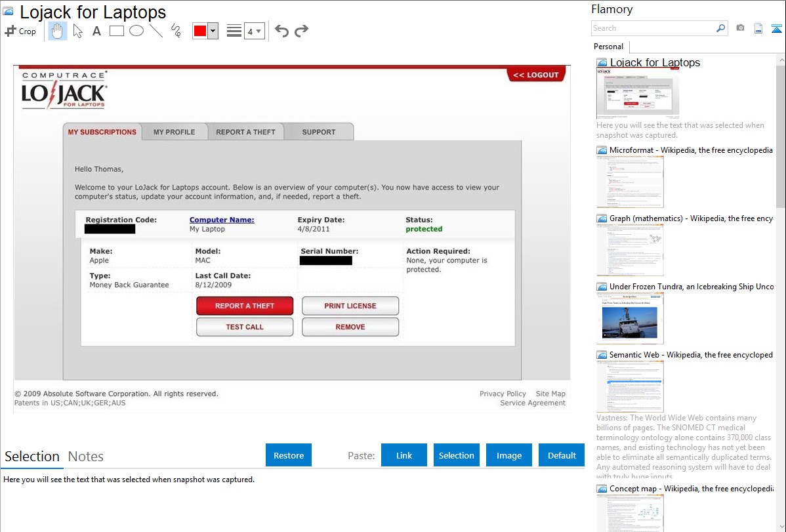Switch to the Notes tab

point(86,457)
